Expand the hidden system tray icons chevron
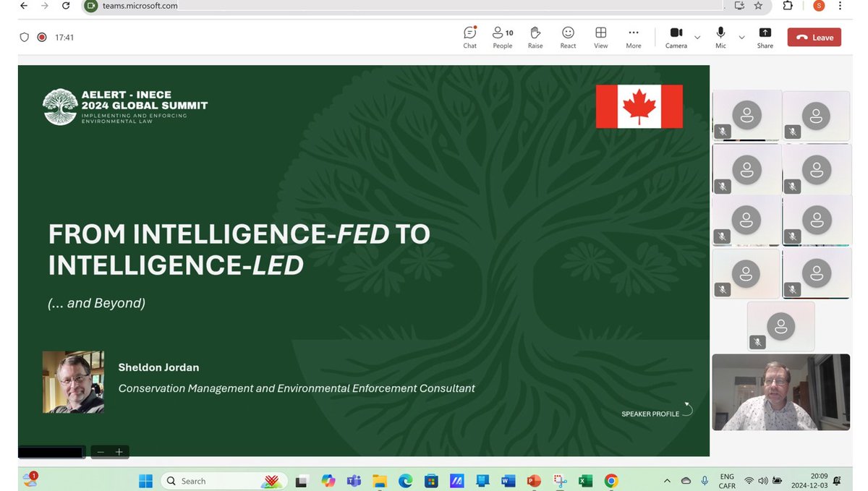Viewport: 868px width, 491px height. (667, 480)
